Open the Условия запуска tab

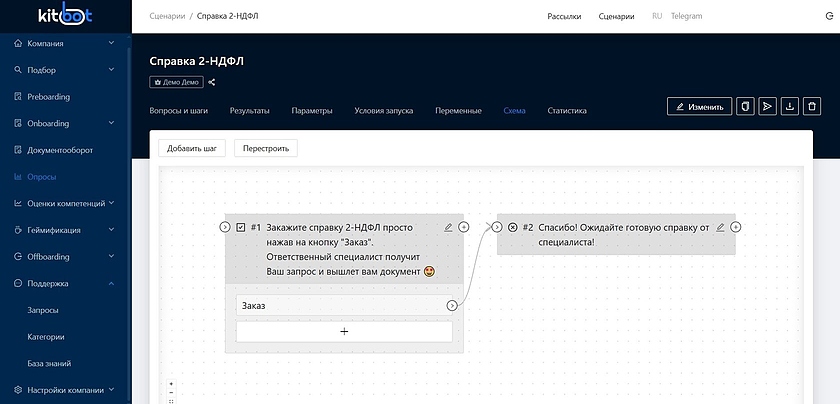(383, 111)
